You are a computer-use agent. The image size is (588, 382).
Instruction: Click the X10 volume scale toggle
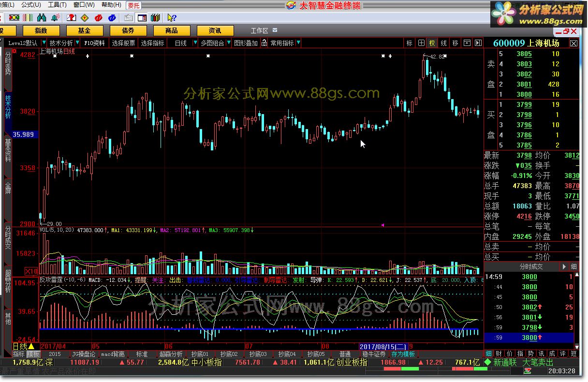coord(31,271)
